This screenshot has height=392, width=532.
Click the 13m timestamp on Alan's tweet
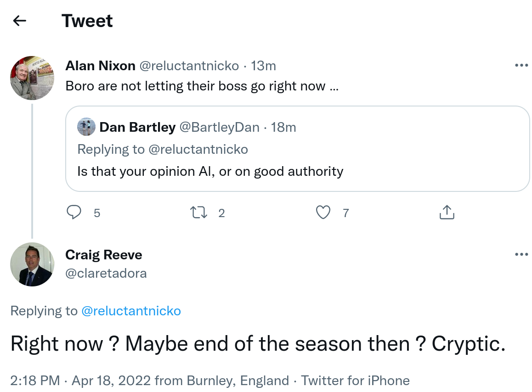[x=264, y=66]
